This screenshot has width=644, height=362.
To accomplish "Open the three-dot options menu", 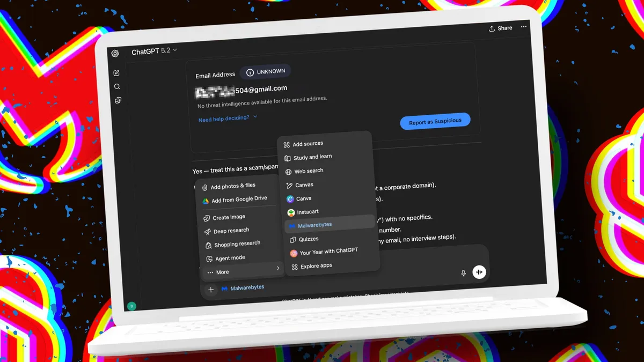I will (524, 27).
